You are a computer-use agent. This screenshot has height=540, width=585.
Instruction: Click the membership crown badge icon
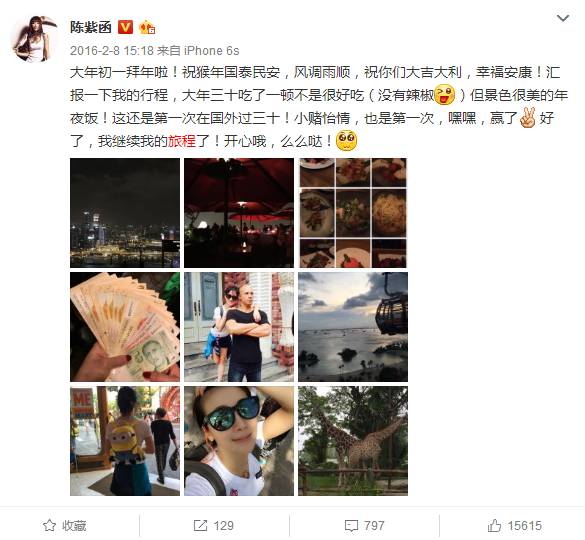147,27
